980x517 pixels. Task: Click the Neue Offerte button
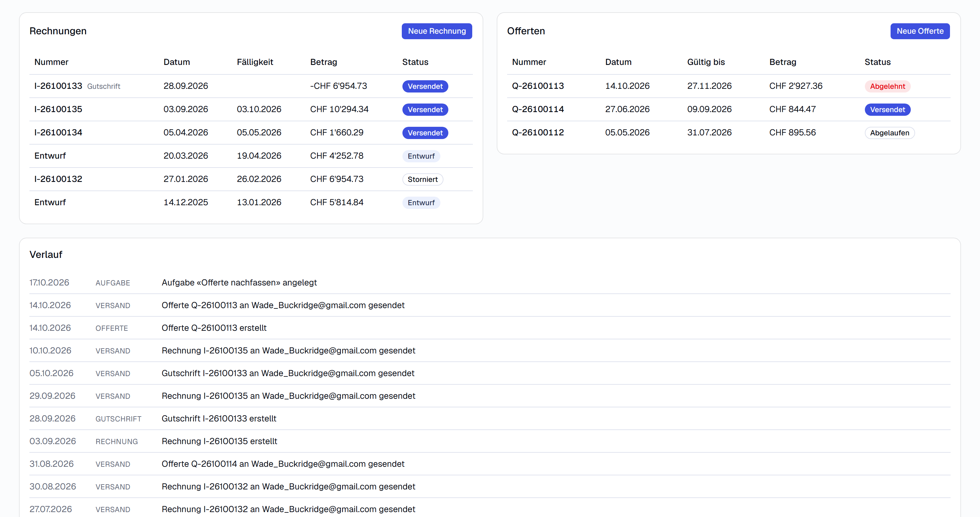point(919,31)
